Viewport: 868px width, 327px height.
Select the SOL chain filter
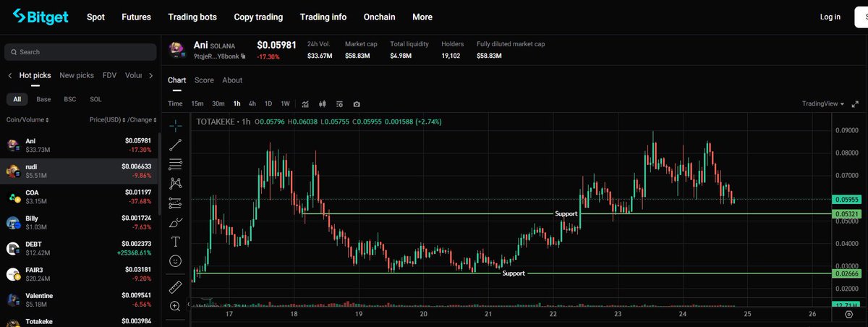point(95,99)
